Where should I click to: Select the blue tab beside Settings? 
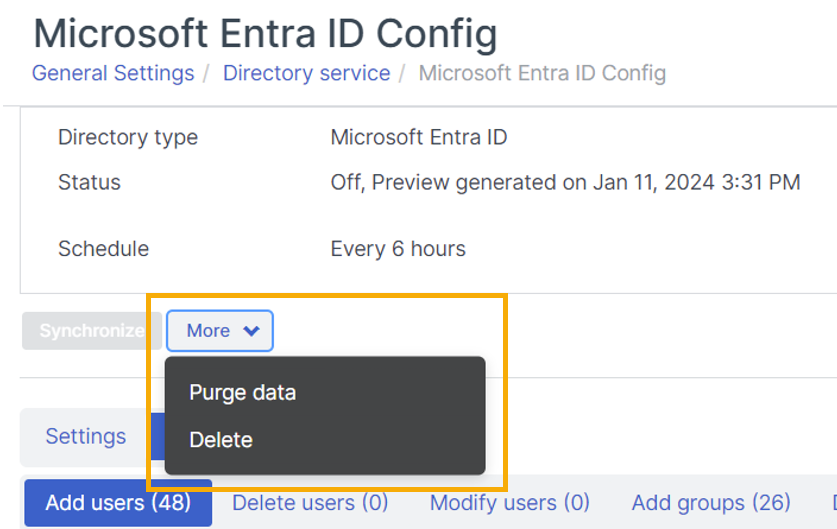click(x=157, y=437)
